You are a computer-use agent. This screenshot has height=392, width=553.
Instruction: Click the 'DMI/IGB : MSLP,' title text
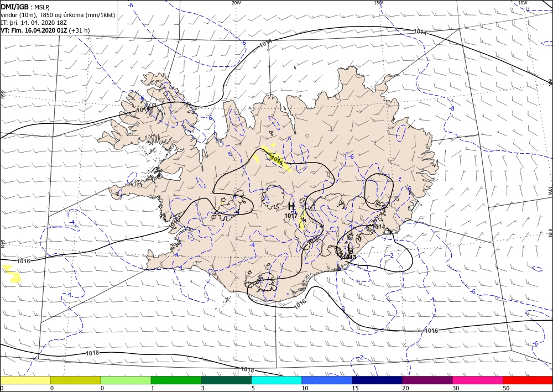tap(26, 7)
